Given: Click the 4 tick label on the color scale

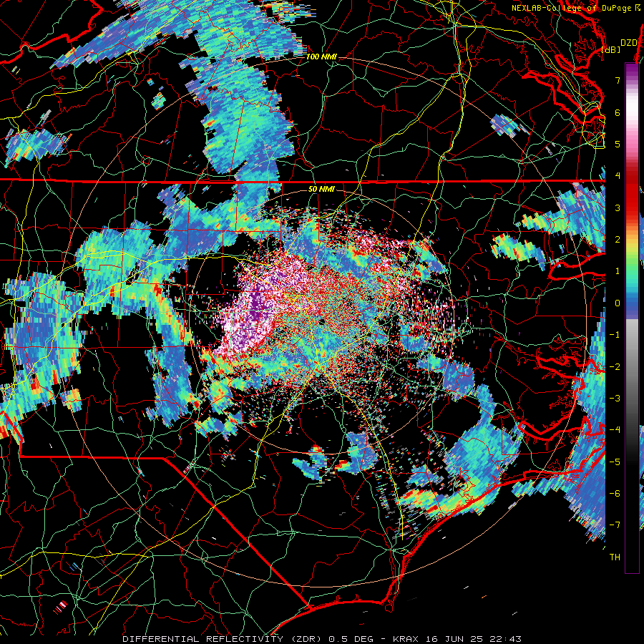Looking at the screenshot, I should [618, 176].
